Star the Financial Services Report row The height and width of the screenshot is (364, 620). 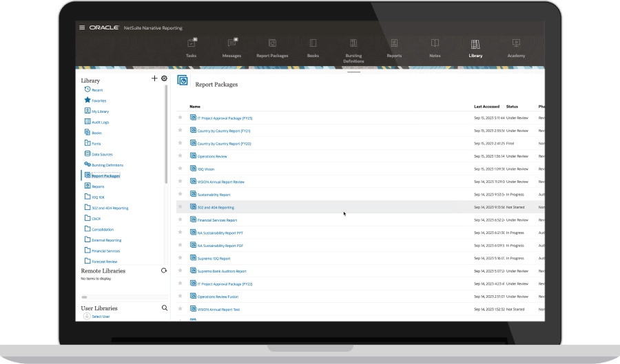click(x=180, y=220)
